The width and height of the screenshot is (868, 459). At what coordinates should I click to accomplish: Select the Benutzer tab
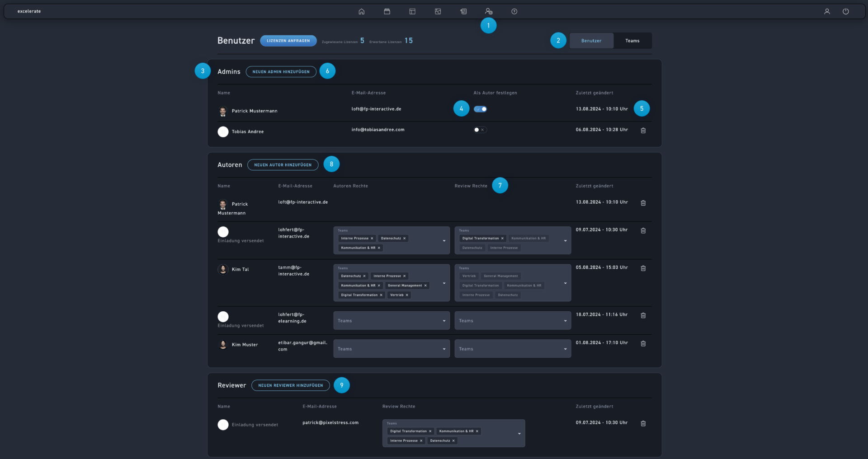point(591,41)
